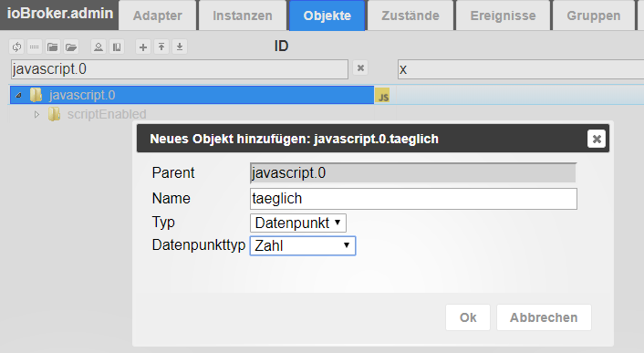Viewport: 644px width, 353px height.
Task: Clear the javascript.0 ID filter
Action: [x=360, y=68]
